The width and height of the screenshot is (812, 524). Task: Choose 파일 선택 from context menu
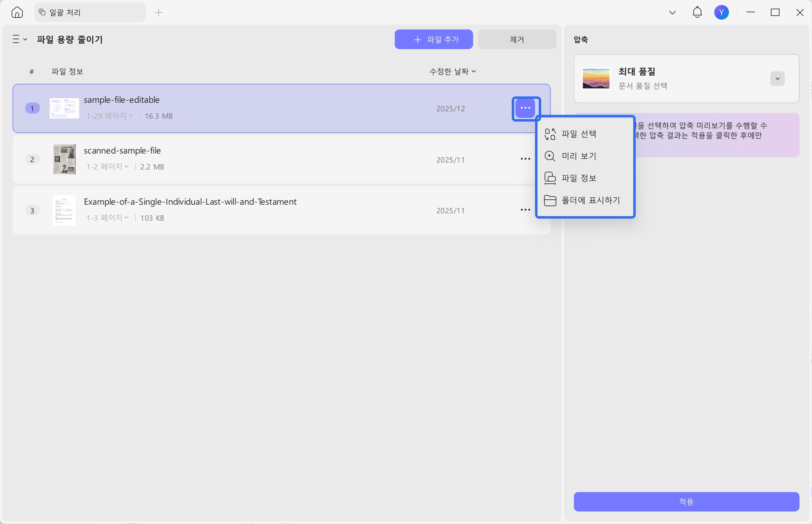[585, 134]
